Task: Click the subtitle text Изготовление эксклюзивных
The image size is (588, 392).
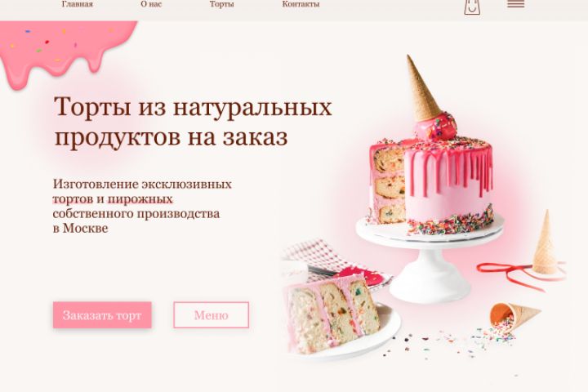Action: point(142,185)
